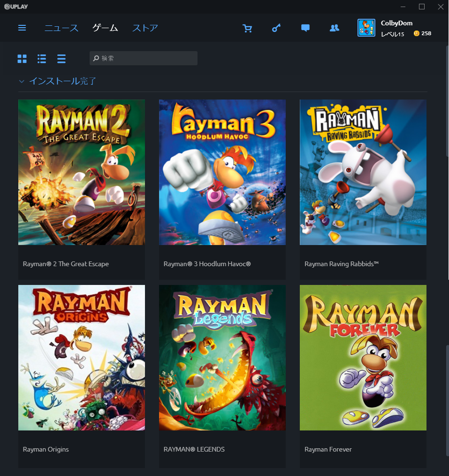The width and height of the screenshot is (449, 476).
Task: Go to the ストア tab
Action: (x=145, y=28)
